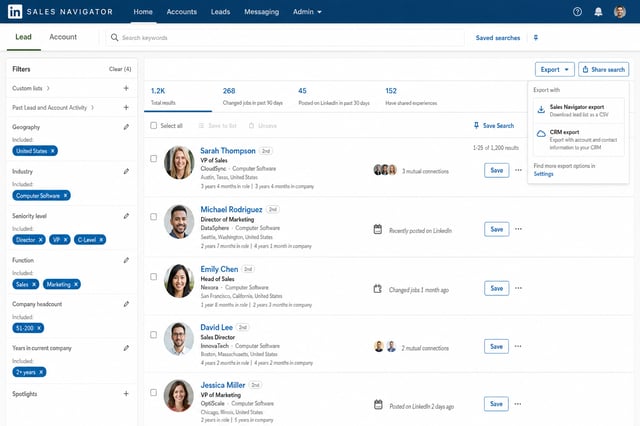Go to Home in top navigation
Viewport: 640px width, 426px height.
pos(143,12)
